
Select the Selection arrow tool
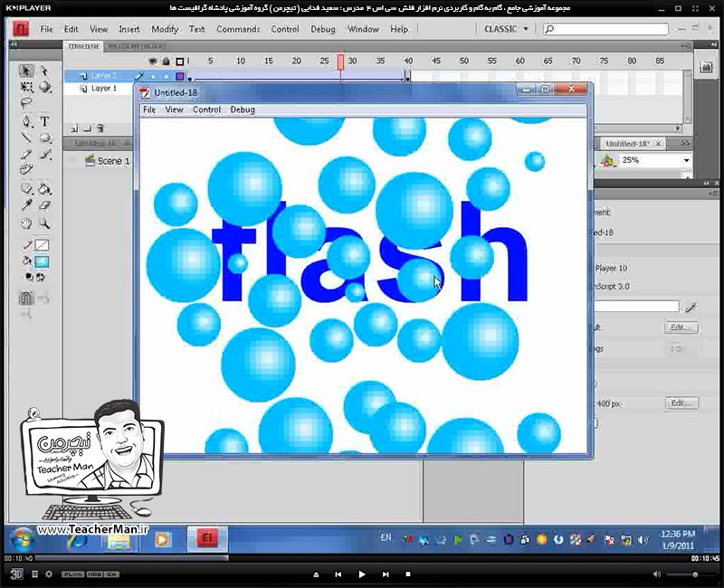(x=26, y=71)
